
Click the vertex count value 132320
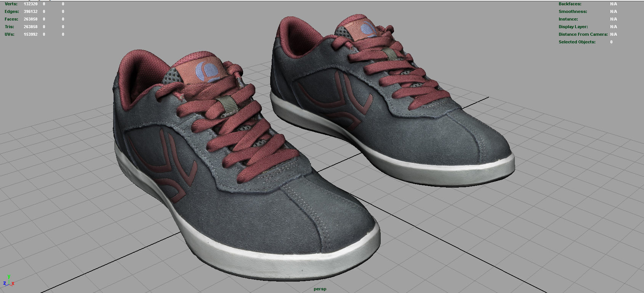click(x=30, y=4)
